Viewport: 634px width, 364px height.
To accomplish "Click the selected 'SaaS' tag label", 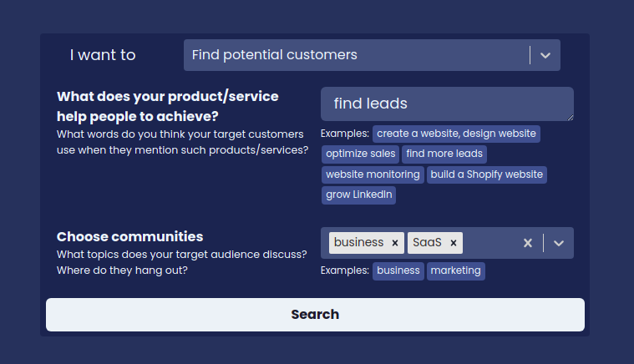I will [427, 242].
